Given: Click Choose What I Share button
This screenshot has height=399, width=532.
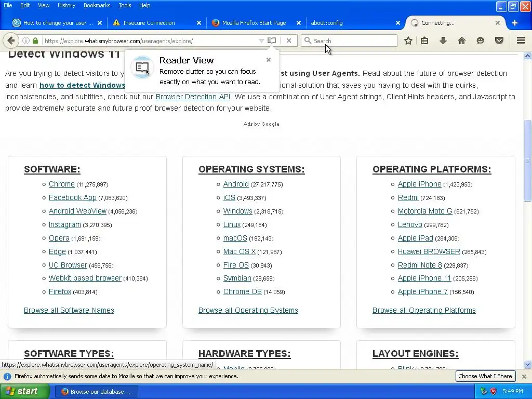Looking at the screenshot, I should click(x=485, y=376).
